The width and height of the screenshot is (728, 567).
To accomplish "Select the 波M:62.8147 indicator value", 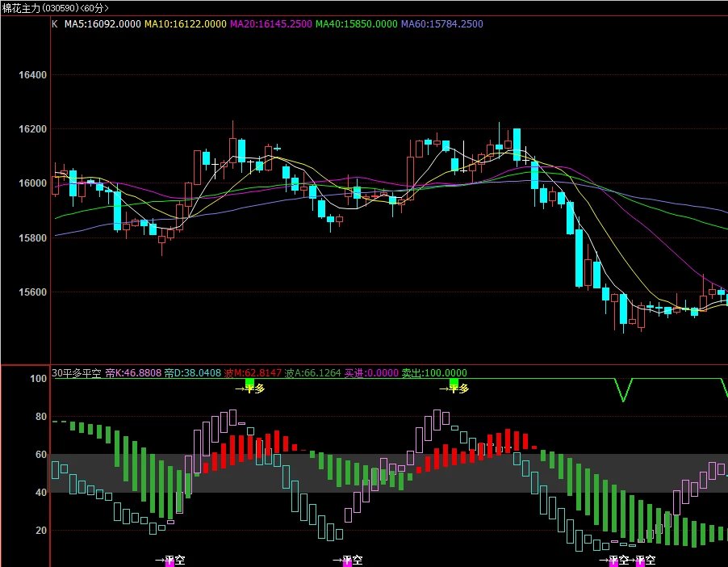I will (253, 373).
